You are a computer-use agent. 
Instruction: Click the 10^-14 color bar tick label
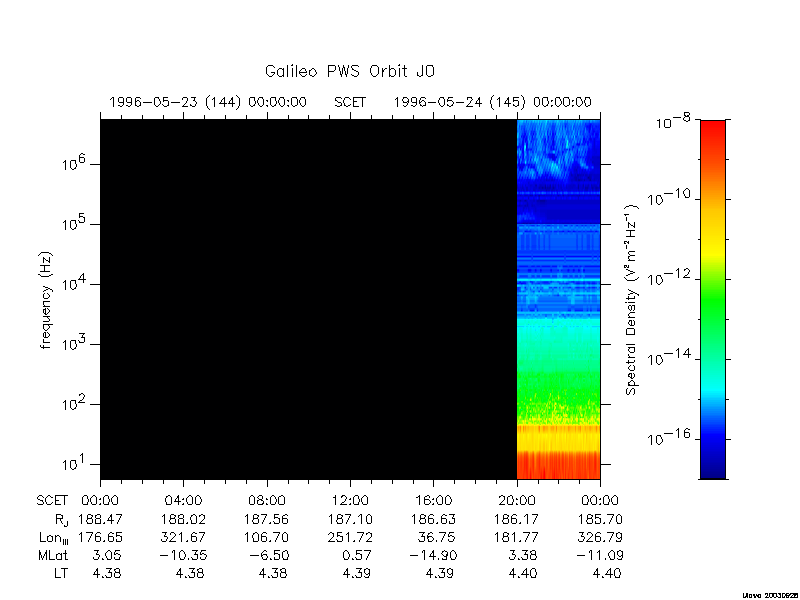tap(668, 358)
